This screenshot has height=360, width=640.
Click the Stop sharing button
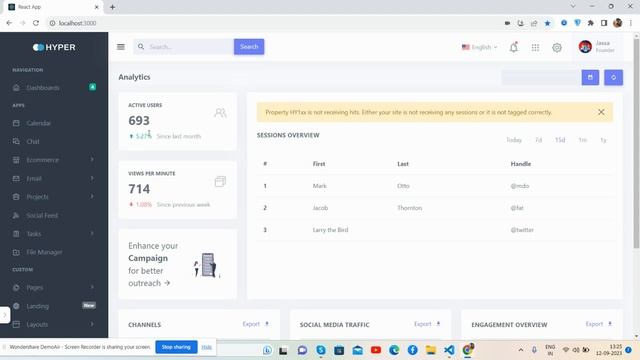176,347
